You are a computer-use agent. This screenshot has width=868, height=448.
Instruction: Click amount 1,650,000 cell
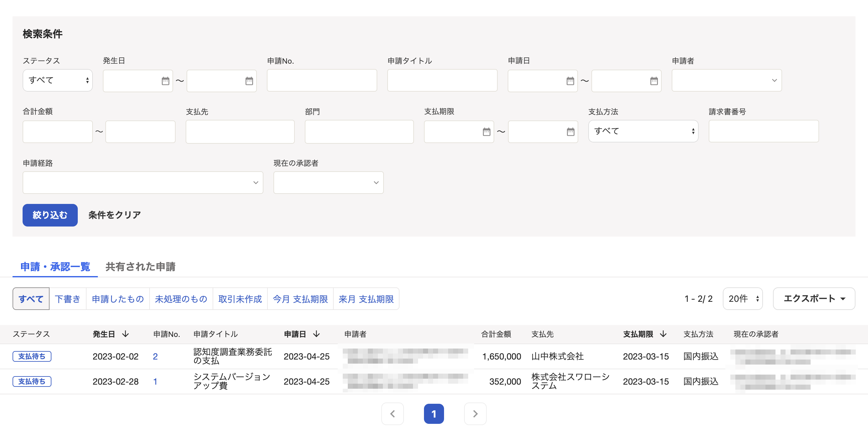pyautogui.click(x=501, y=356)
